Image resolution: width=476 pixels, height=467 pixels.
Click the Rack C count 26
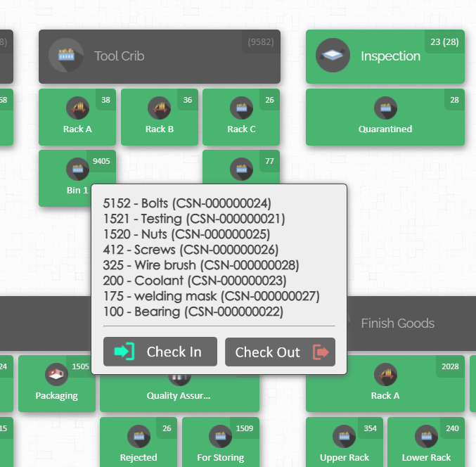269,100
